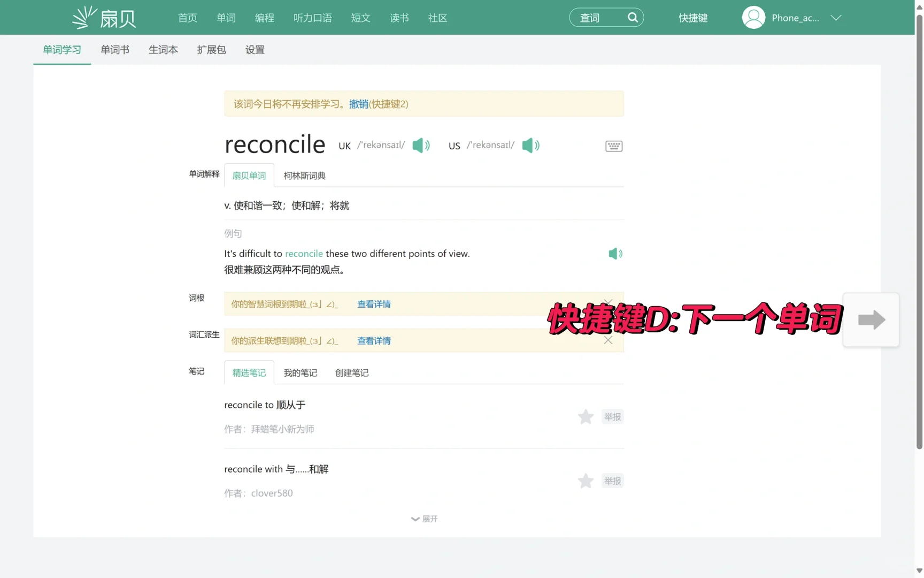Undo removal with the 撤销 link
The image size is (924, 578).
pyautogui.click(x=359, y=104)
